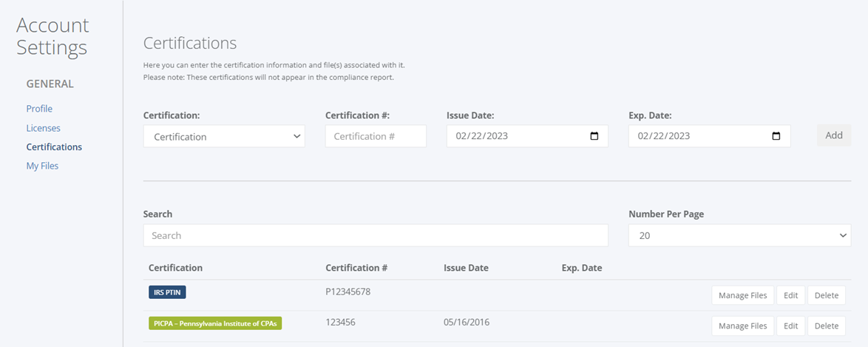Manage Files for IRS PTIN certification
The width and height of the screenshot is (868, 347).
[x=742, y=295]
